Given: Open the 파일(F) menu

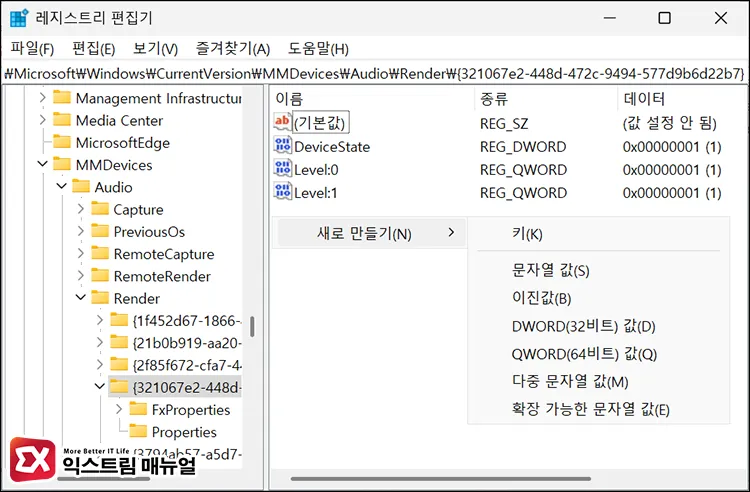Looking at the screenshot, I should 32,49.
